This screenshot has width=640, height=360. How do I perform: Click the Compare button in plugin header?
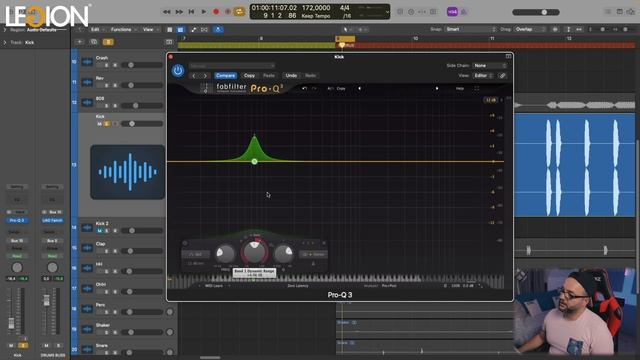[225, 76]
